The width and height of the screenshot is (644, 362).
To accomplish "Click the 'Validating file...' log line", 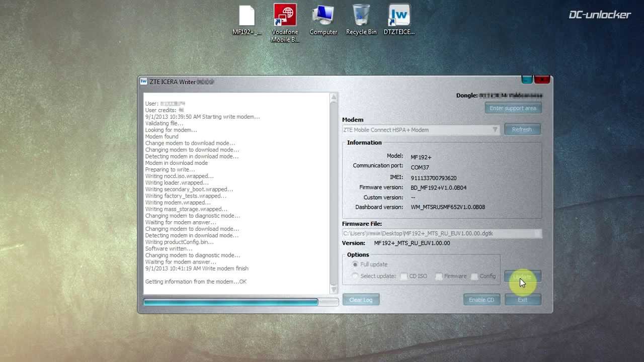I will point(164,123).
